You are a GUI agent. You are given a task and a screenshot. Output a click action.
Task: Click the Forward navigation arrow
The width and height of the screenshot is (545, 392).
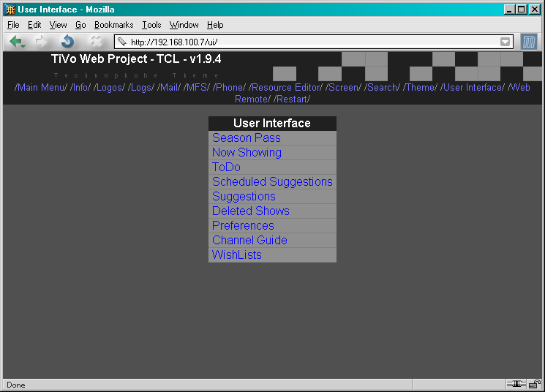[41, 42]
